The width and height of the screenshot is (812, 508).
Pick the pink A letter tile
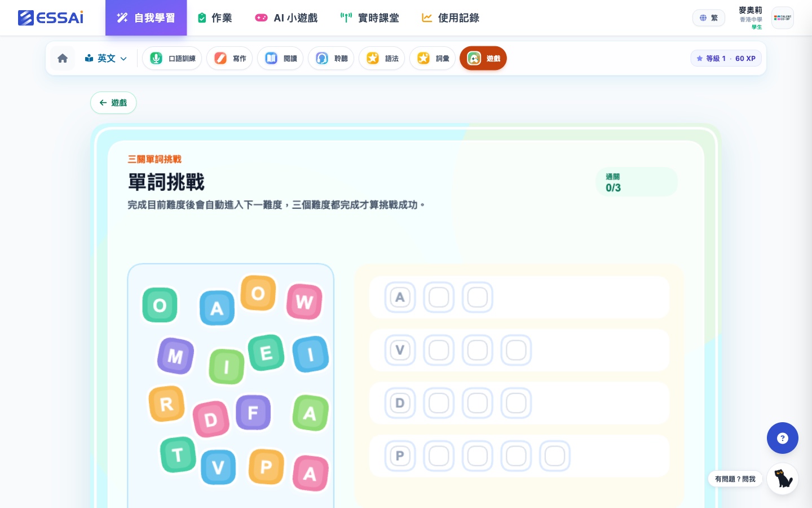tap(311, 473)
